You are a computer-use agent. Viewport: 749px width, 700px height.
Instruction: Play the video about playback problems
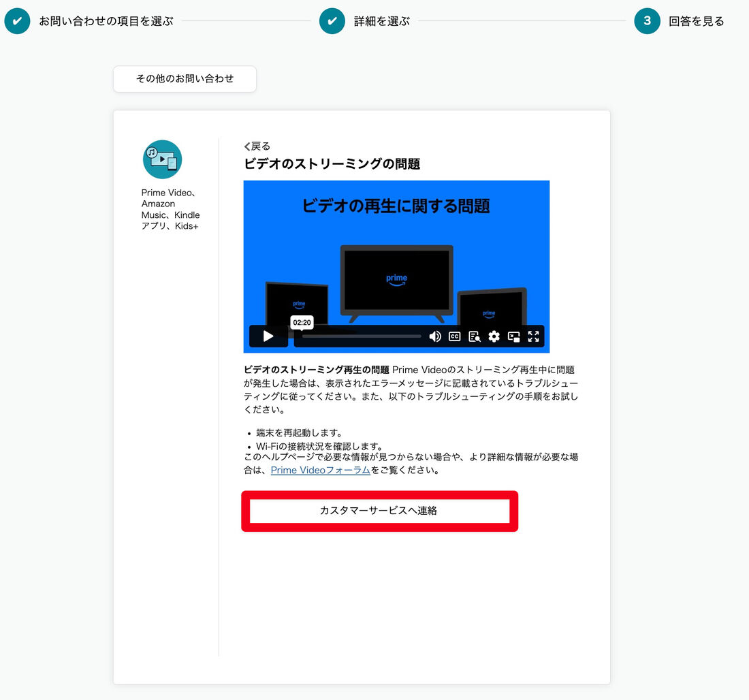(268, 336)
